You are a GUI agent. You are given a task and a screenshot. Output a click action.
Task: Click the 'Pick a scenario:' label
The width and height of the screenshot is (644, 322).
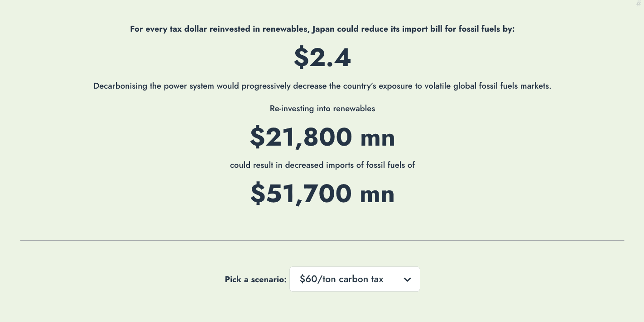click(x=255, y=279)
